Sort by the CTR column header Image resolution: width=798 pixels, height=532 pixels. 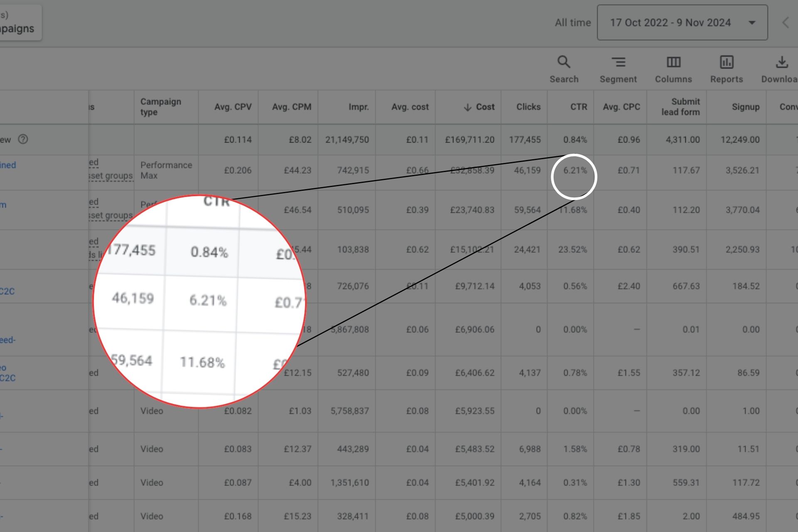(x=579, y=107)
